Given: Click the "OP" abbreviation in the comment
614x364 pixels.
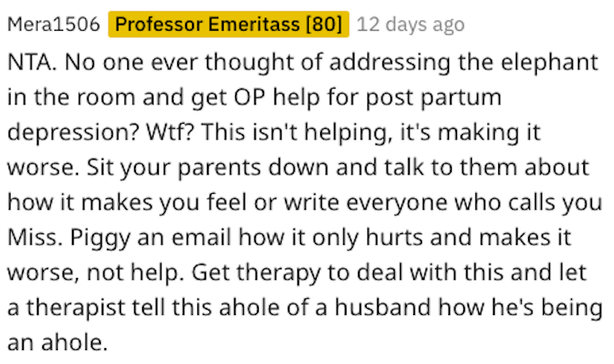Looking at the screenshot, I should tap(249, 97).
